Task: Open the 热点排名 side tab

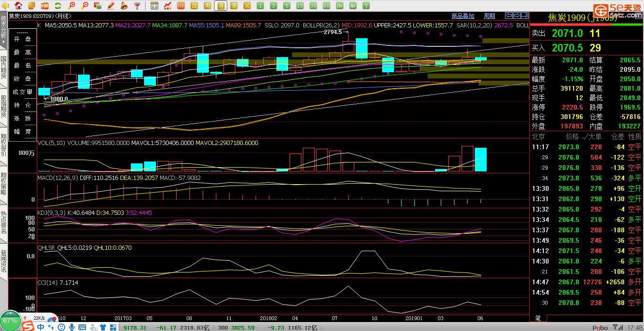Action: click(4, 223)
